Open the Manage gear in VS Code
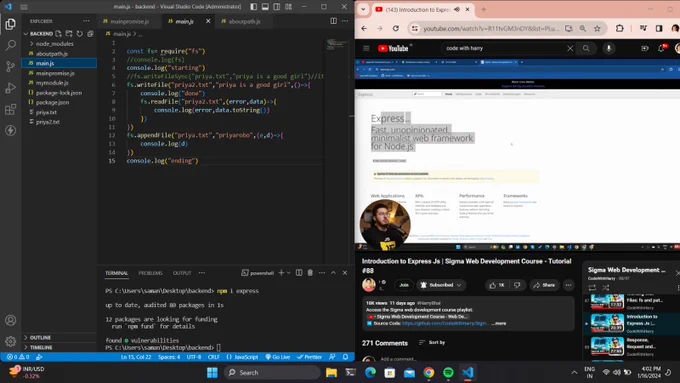This screenshot has height=383, width=680. [10, 341]
